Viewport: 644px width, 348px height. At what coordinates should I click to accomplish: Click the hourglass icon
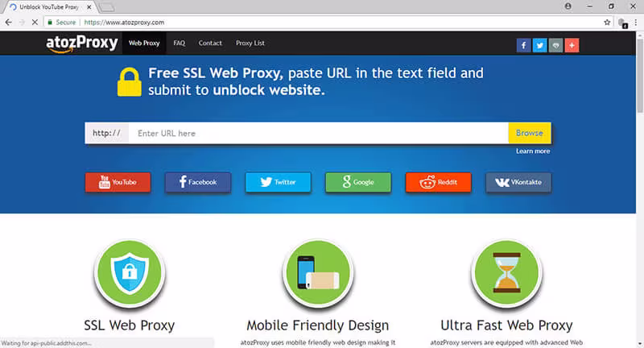[x=506, y=272]
